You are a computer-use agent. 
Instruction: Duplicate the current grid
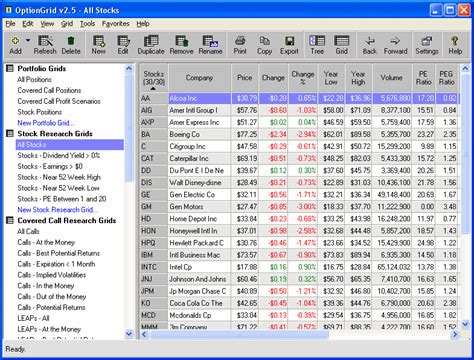151,45
